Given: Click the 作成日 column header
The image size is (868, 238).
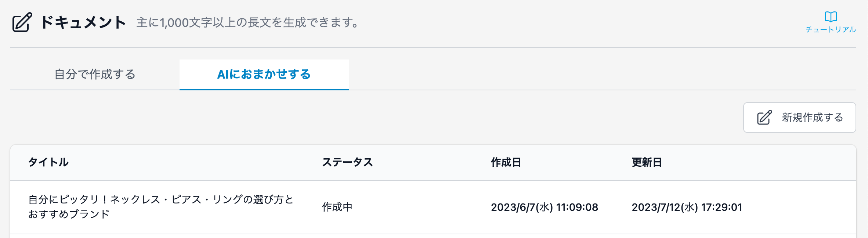Looking at the screenshot, I should [x=506, y=162].
